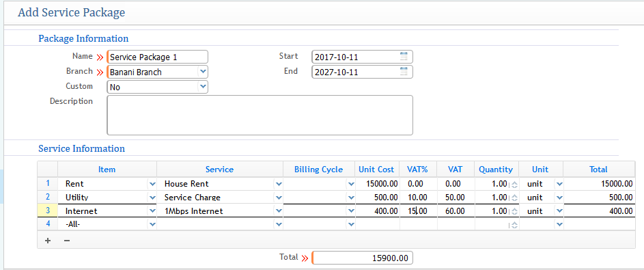Image resolution: width=644 pixels, height=270 pixels.
Task: Click Unit Cost 15000.00 cell
Action: point(378,184)
